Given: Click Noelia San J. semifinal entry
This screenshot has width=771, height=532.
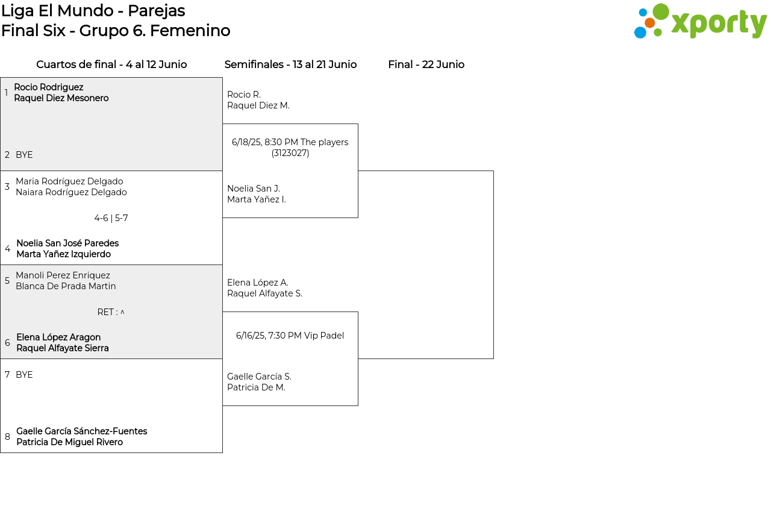Looking at the screenshot, I should pyautogui.click(x=257, y=194).
